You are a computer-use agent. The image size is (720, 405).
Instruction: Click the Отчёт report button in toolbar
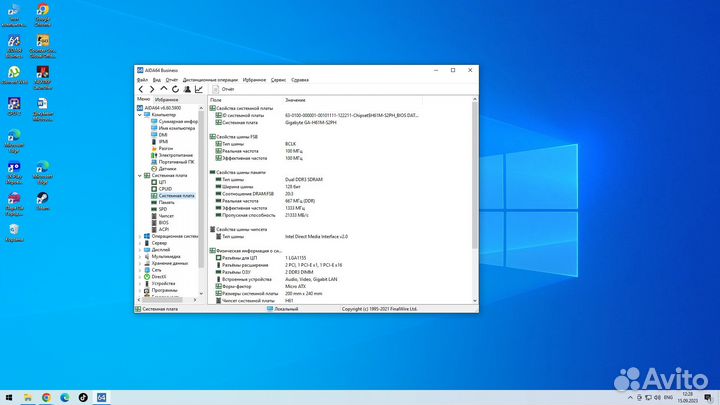(223, 89)
